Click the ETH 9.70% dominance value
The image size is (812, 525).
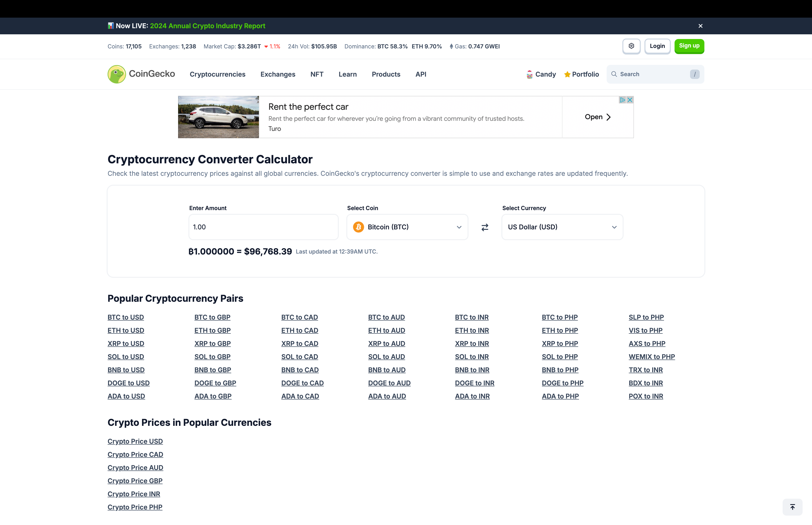(427, 46)
